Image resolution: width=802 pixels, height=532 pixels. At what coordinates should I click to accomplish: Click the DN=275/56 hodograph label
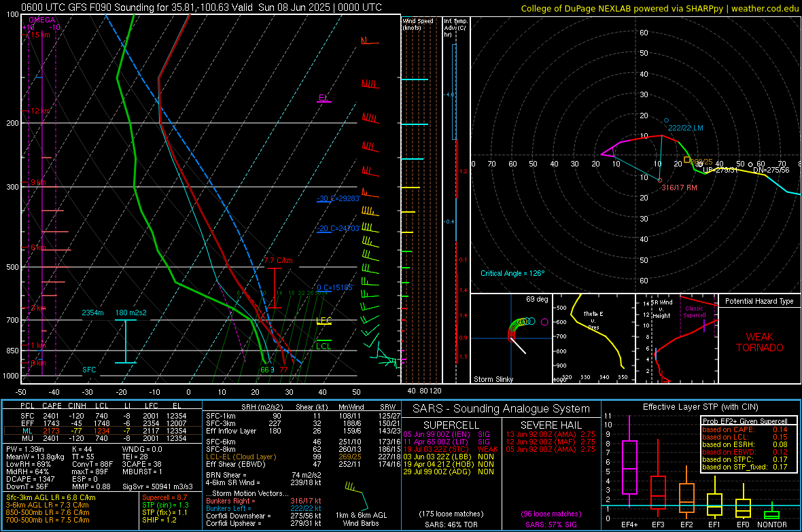(771, 170)
